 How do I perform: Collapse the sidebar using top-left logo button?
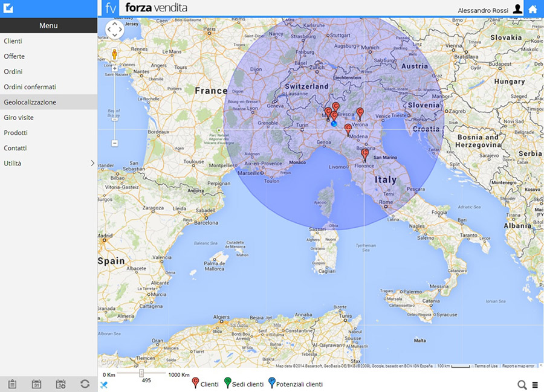point(9,8)
